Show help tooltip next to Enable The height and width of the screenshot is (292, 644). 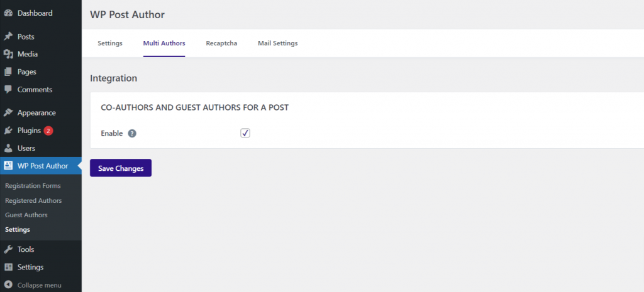(x=132, y=133)
